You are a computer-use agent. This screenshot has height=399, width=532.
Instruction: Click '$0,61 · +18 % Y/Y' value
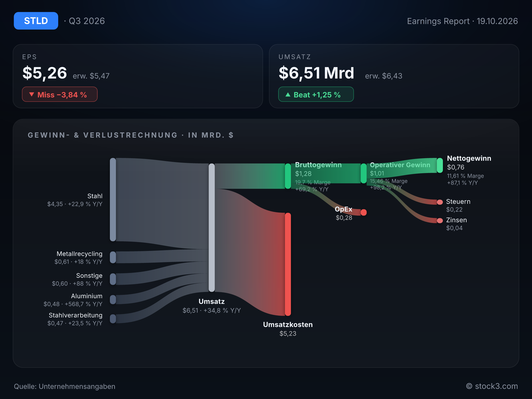click(78, 262)
